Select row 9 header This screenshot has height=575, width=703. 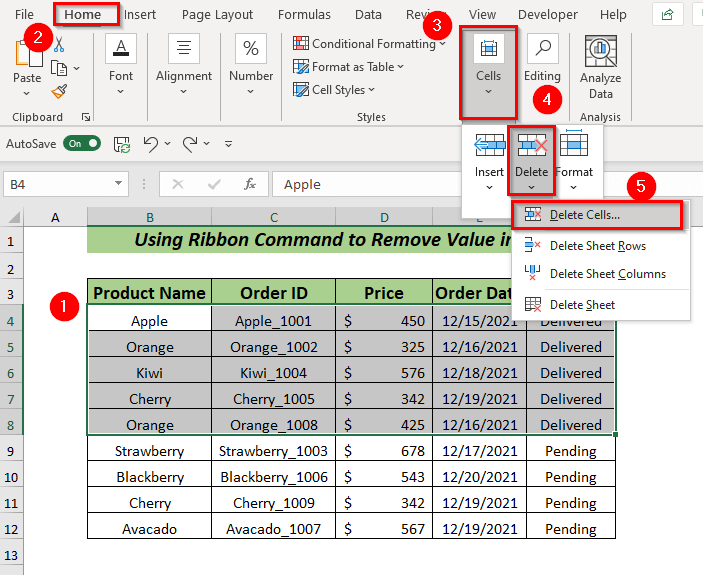point(11,451)
